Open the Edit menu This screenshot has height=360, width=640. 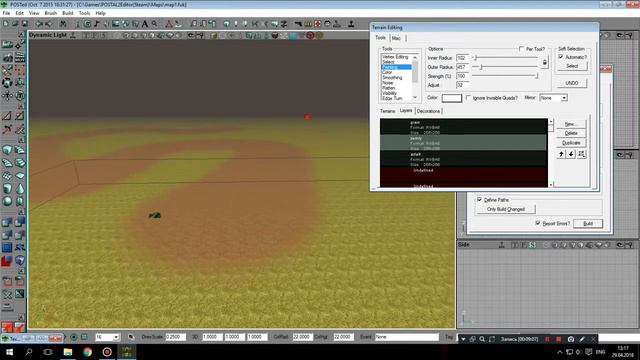click(x=20, y=13)
